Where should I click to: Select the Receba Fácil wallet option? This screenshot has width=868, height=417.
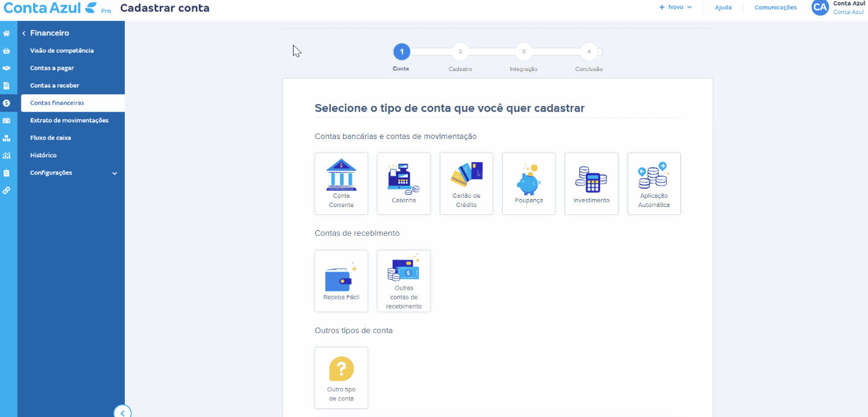click(341, 280)
